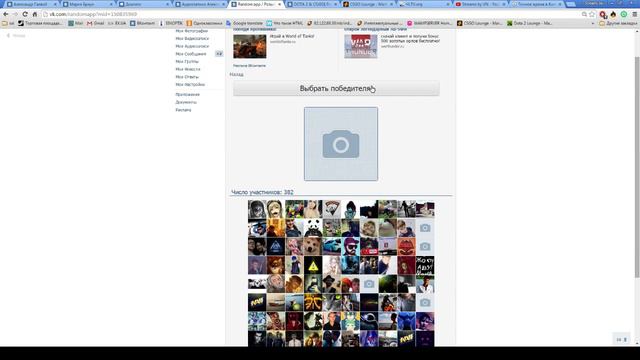Click the Назад link
Screen dimensions: 640x360
(236, 74)
